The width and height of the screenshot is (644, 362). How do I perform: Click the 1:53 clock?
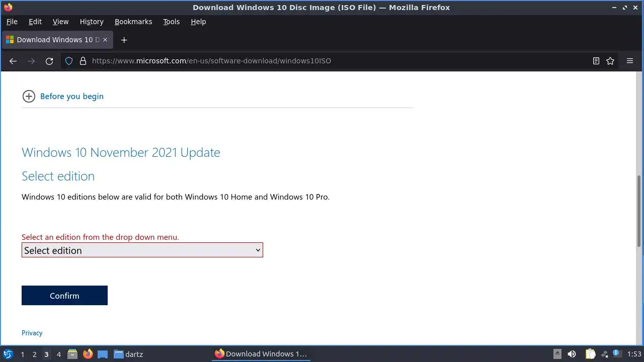(634, 354)
